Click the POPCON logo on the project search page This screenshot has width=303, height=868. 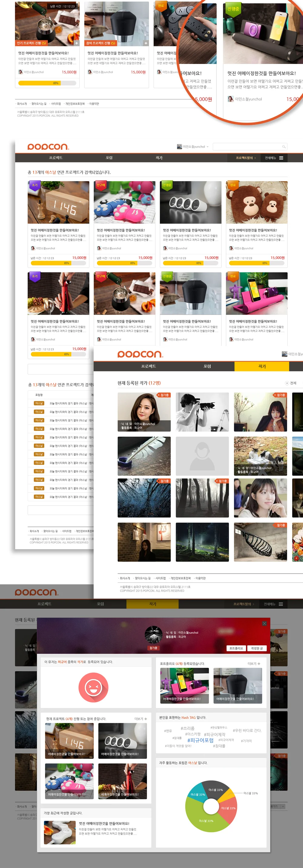coord(48,147)
